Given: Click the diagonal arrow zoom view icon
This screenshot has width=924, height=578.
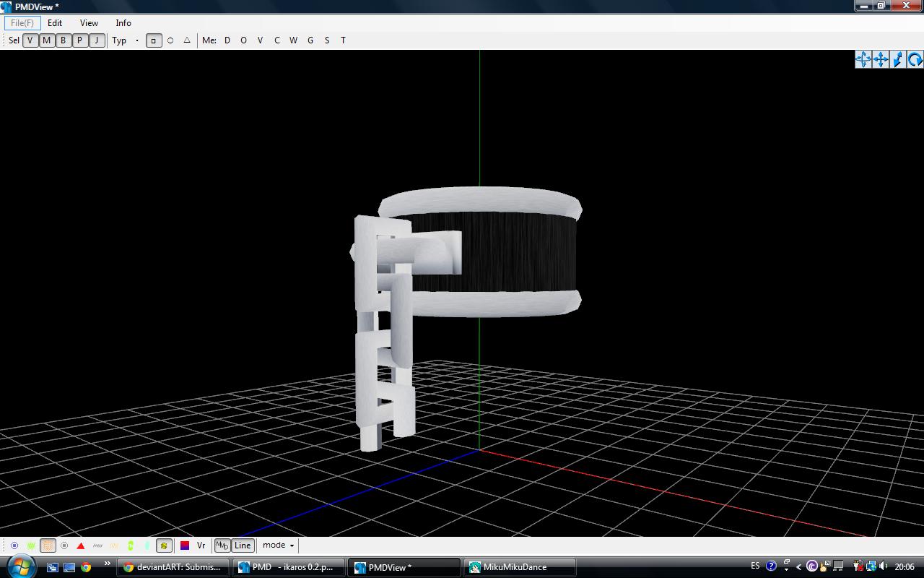Looking at the screenshot, I should tap(898, 59).
